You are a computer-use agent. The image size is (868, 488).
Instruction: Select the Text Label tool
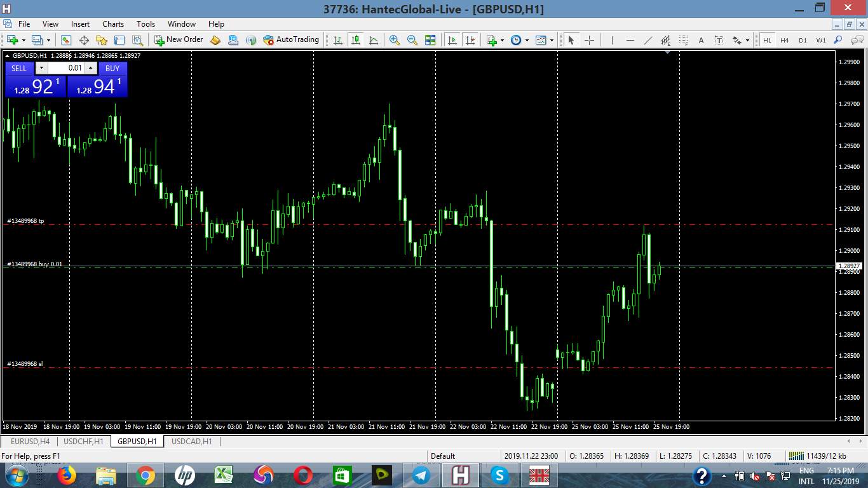coord(719,40)
